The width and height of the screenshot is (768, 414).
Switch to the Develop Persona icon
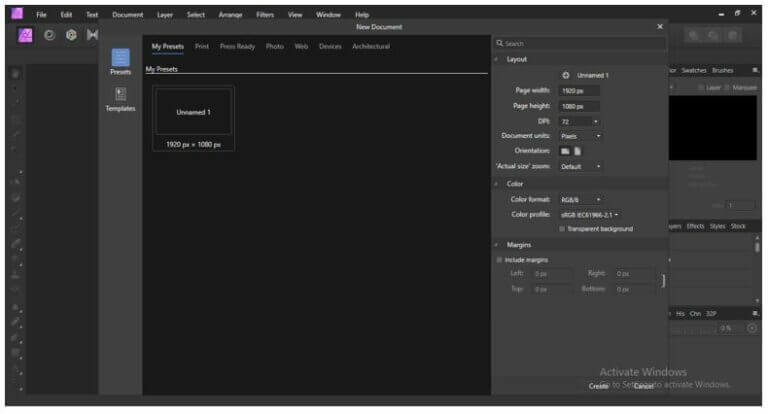70,35
